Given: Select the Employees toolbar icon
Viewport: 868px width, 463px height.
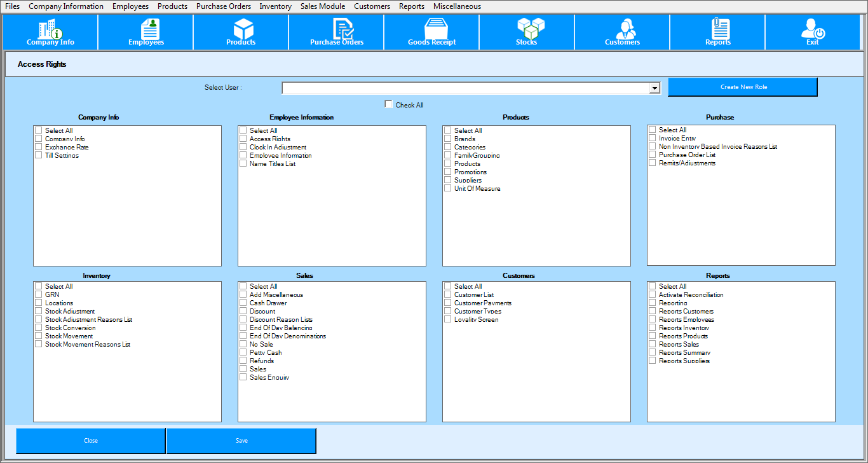Looking at the screenshot, I should pos(146,31).
